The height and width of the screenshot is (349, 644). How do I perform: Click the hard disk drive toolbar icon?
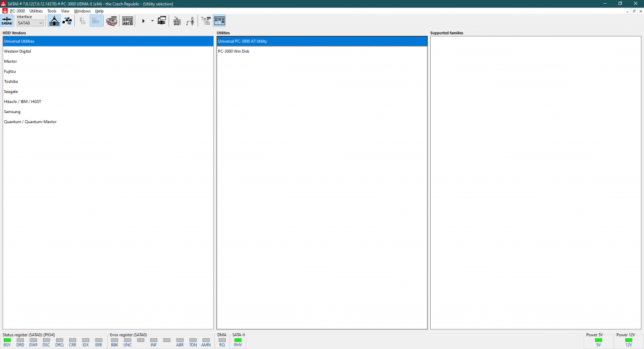point(111,21)
